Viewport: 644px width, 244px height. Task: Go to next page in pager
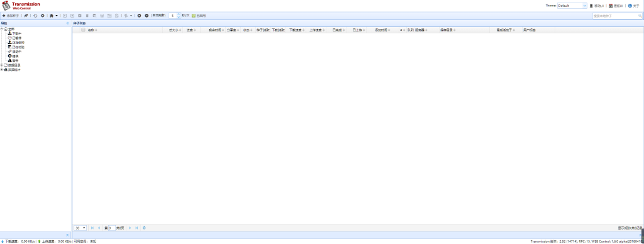point(130,228)
